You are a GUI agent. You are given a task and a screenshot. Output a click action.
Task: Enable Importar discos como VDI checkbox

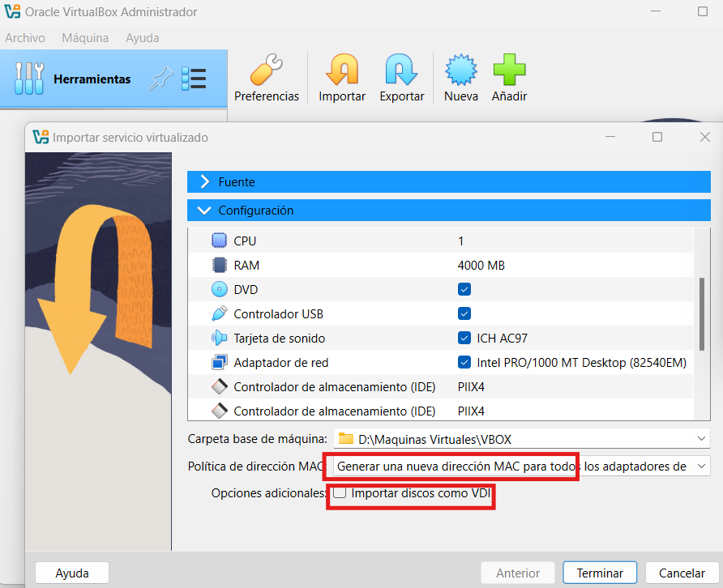(x=340, y=492)
